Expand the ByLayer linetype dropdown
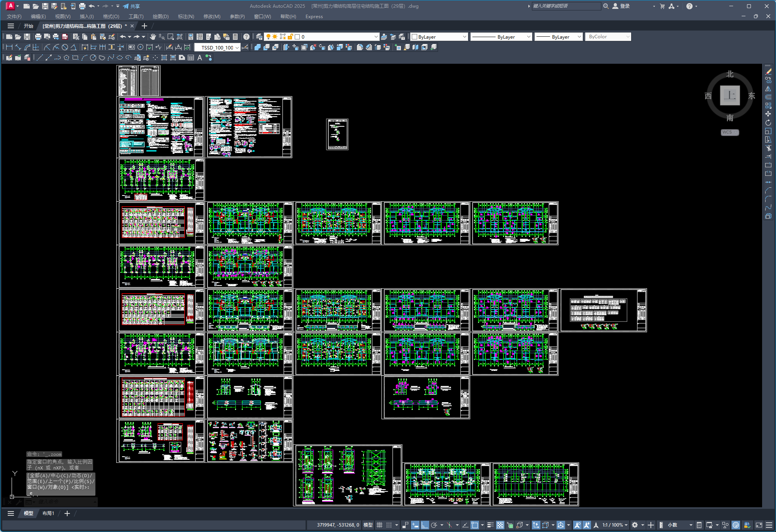The width and height of the screenshot is (776, 532). pos(528,37)
